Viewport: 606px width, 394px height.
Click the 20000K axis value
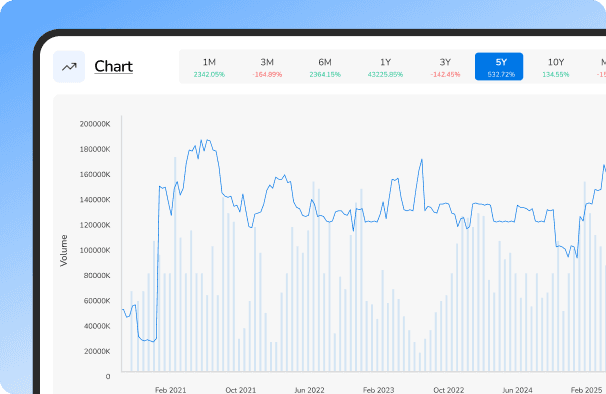click(97, 351)
